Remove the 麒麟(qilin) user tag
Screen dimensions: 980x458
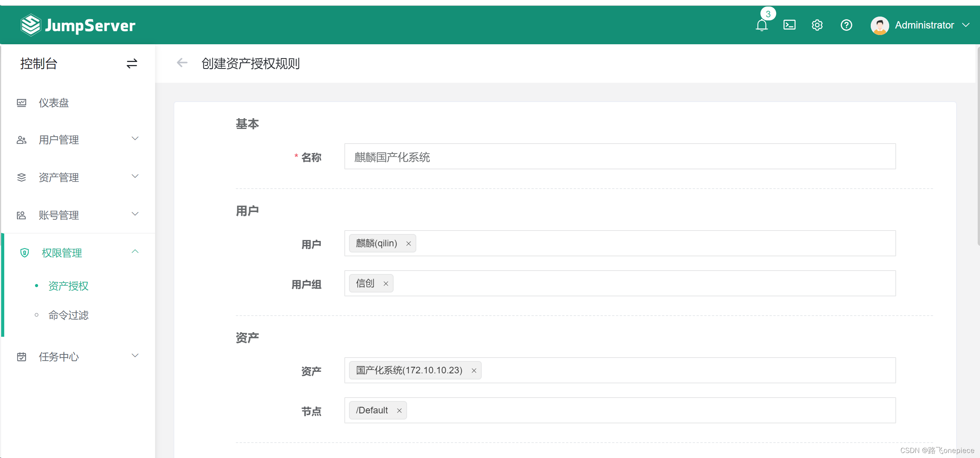click(409, 244)
